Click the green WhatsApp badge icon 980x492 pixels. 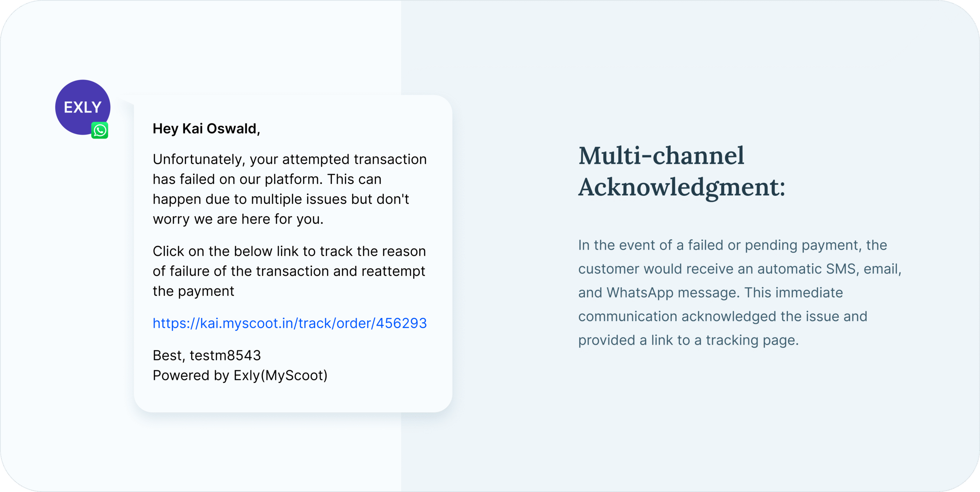coord(100,130)
